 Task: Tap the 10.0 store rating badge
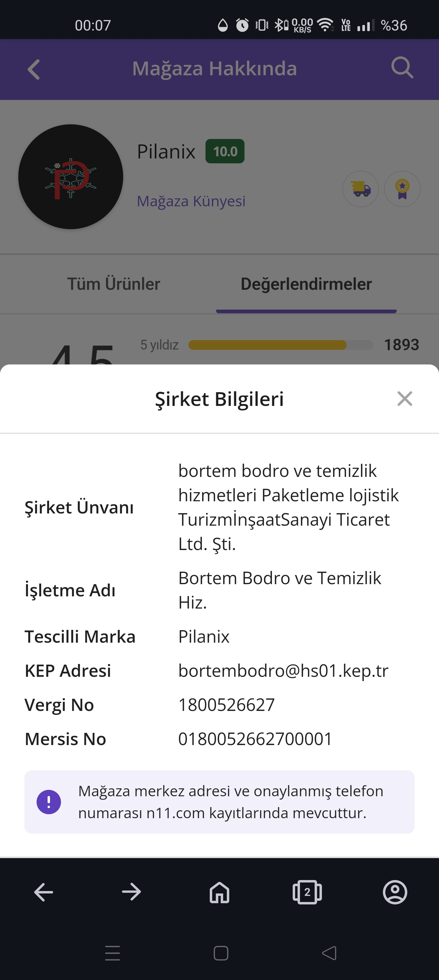(225, 151)
